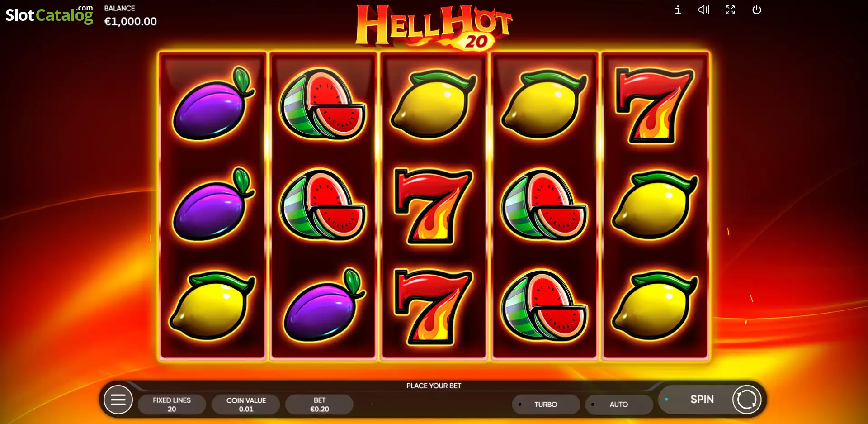The height and width of the screenshot is (424, 868).
Task: Click the top plum on the first reel
Action: click(x=213, y=104)
